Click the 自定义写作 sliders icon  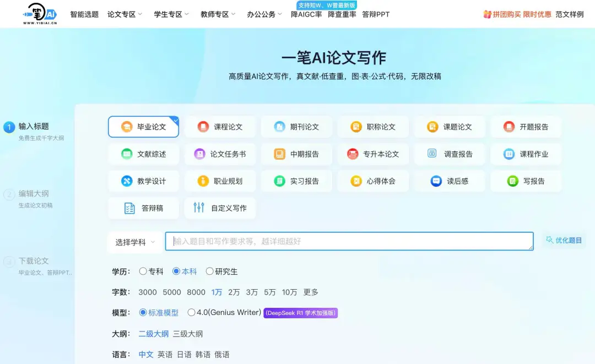[x=199, y=208]
